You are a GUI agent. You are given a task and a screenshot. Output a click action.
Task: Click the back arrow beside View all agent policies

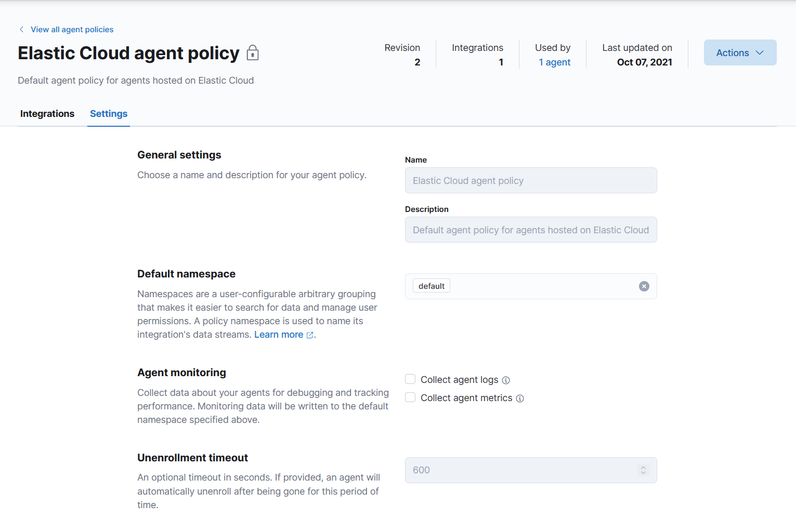point(21,30)
